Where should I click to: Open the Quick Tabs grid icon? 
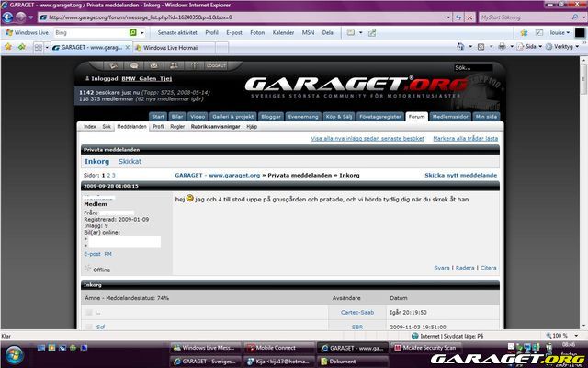[39, 47]
